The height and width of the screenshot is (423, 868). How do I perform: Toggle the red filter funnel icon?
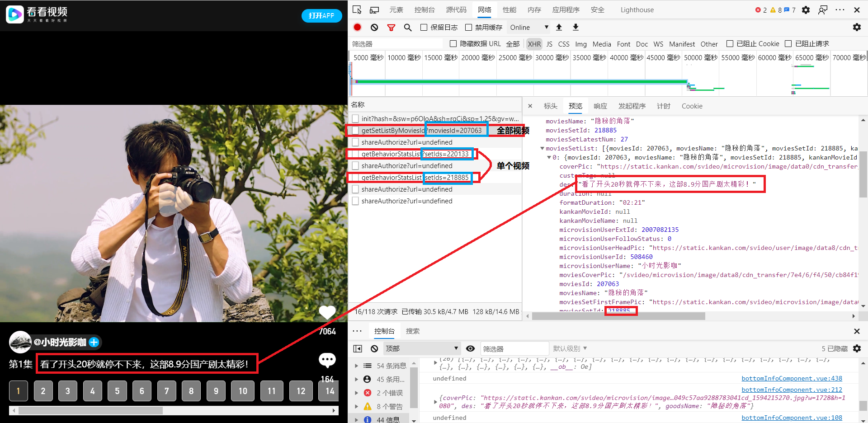click(392, 28)
